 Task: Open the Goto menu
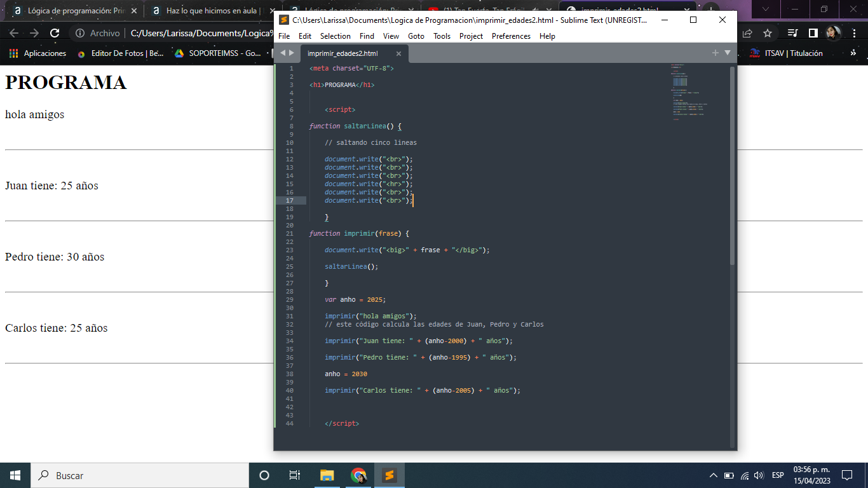coord(416,36)
